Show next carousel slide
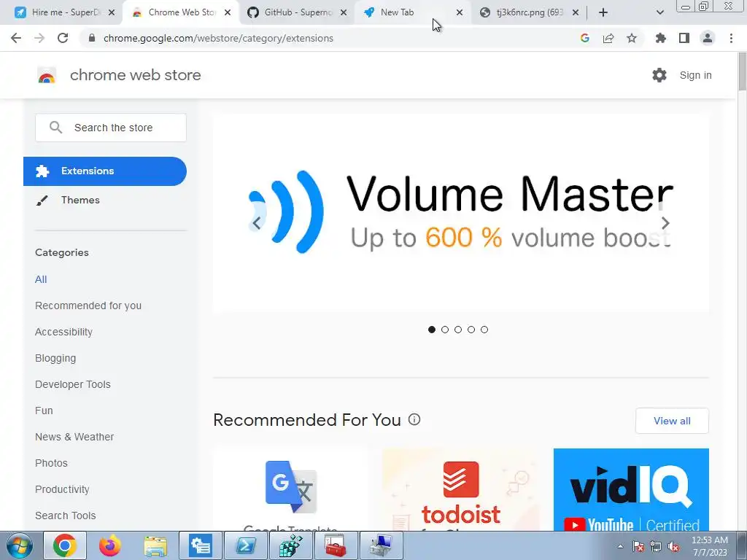Screen dimensions: 747x560 pyautogui.click(x=665, y=223)
